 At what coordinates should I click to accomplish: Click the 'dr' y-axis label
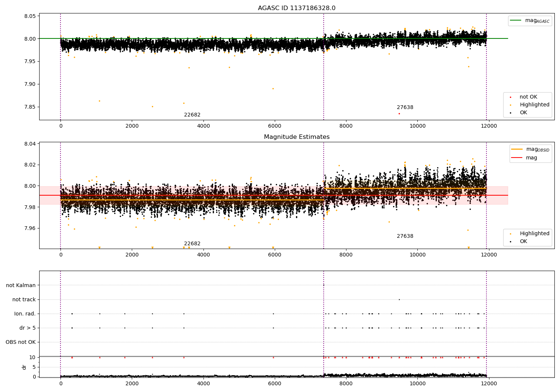pos(24,367)
